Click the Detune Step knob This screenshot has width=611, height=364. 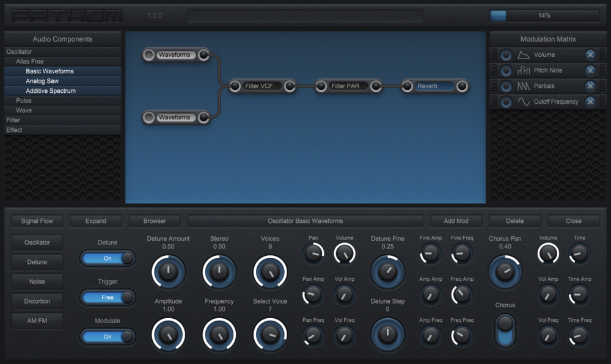click(387, 335)
